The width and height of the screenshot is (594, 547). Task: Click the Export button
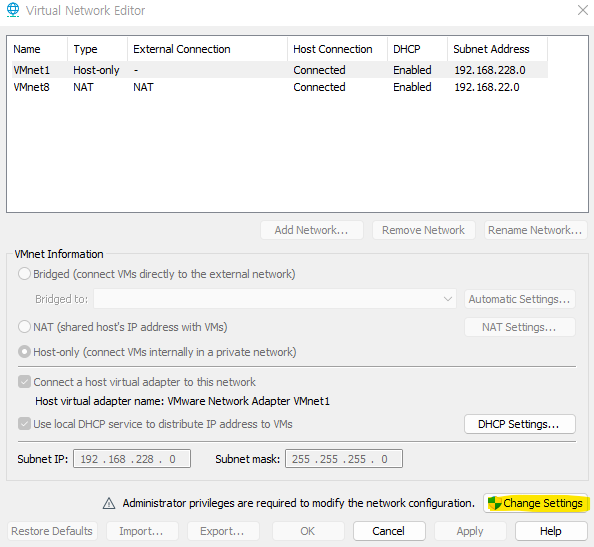[223, 531]
